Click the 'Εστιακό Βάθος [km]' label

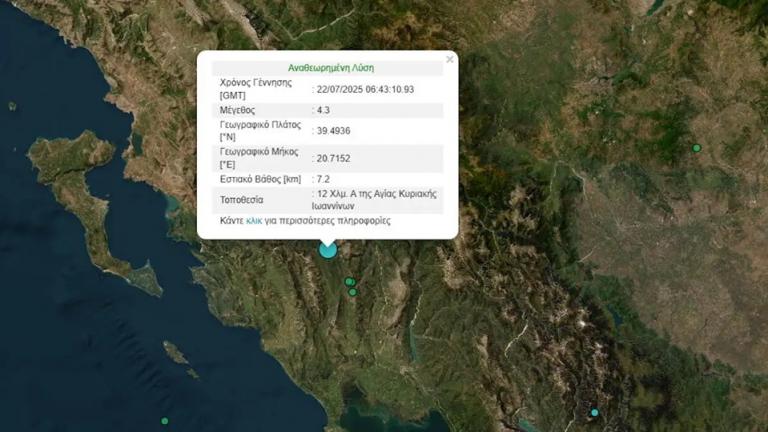point(261,179)
